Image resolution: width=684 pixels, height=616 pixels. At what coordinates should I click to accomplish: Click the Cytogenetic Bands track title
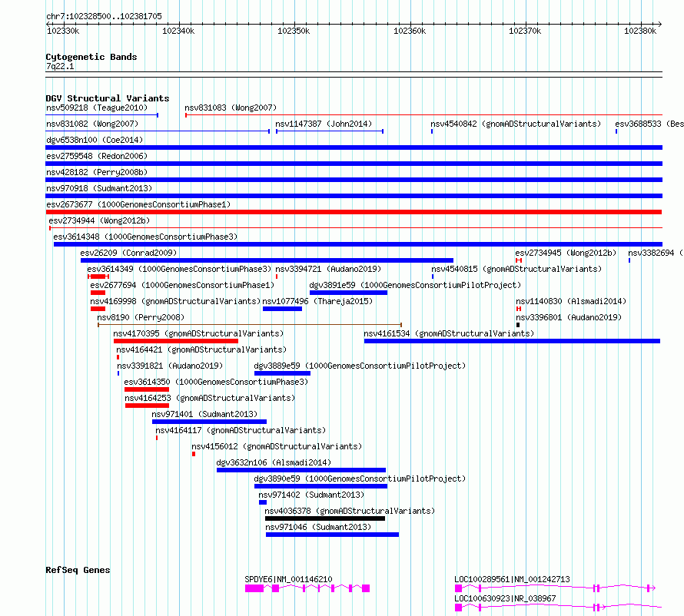[x=91, y=57]
